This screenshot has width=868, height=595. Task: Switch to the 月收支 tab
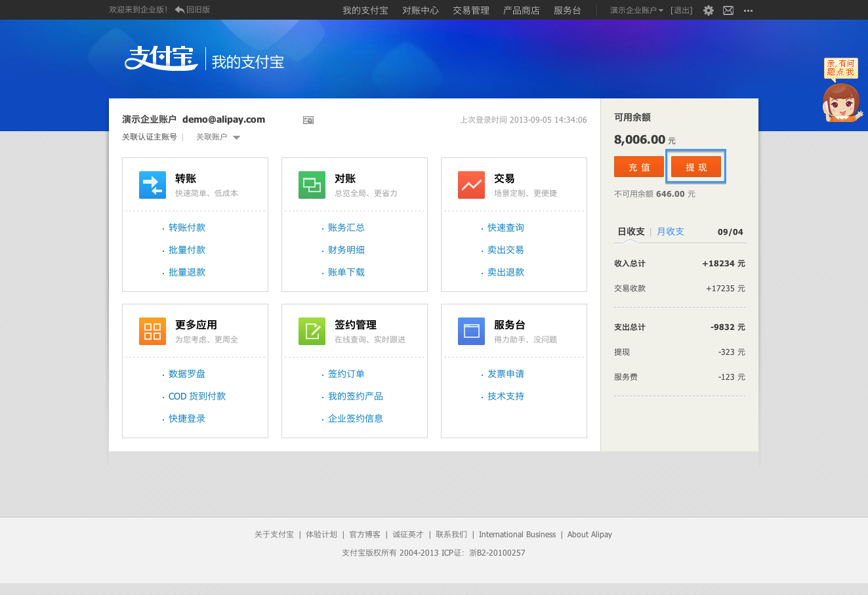tap(671, 232)
